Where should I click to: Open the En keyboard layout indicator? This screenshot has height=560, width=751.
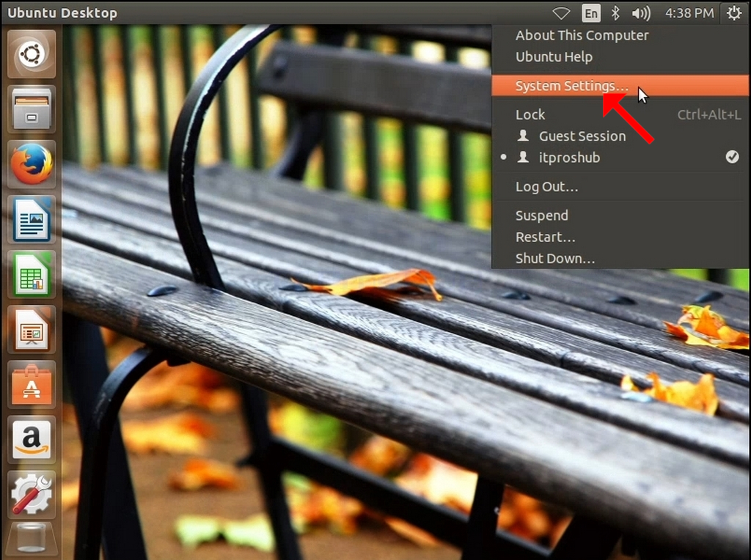[591, 13]
